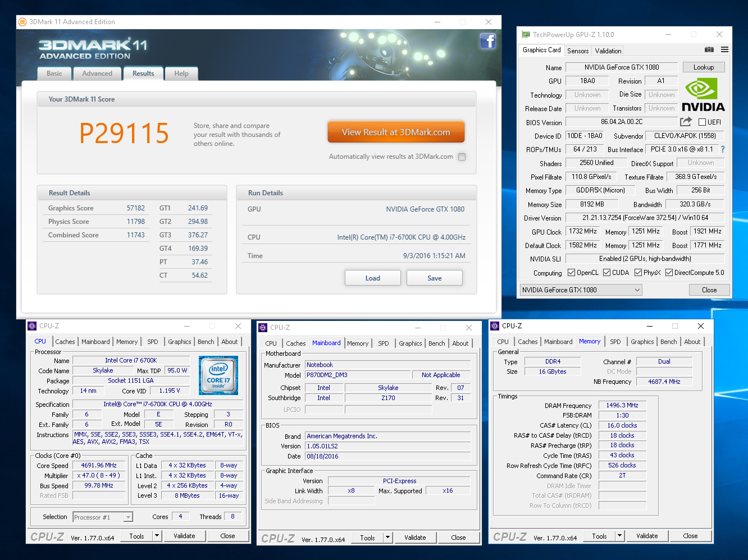The image size is (748, 560).
Task: Toggle the OpenCL checkbox
Action: [572, 273]
